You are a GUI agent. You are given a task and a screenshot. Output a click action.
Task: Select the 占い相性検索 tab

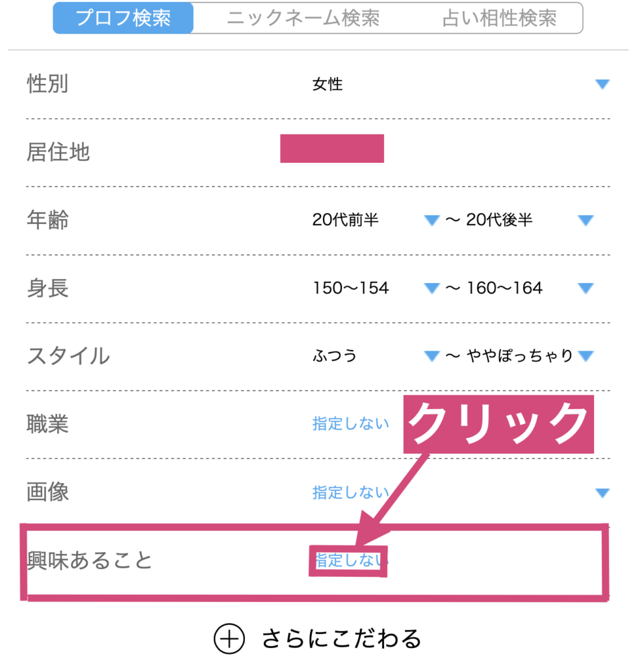pyautogui.click(x=499, y=18)
